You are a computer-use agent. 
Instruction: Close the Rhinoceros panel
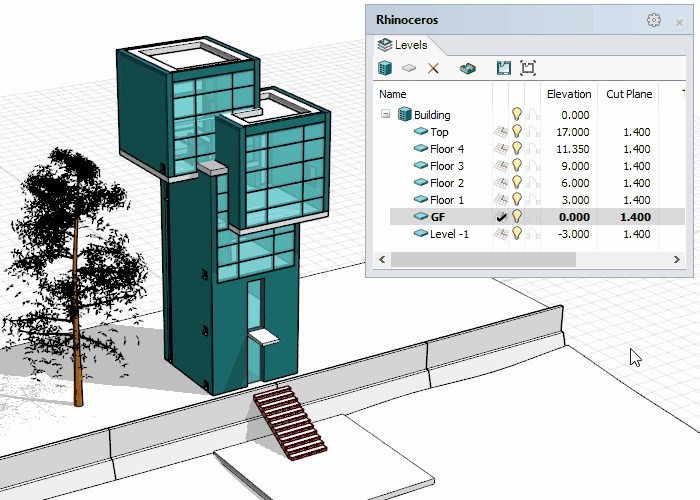(680, 21)
